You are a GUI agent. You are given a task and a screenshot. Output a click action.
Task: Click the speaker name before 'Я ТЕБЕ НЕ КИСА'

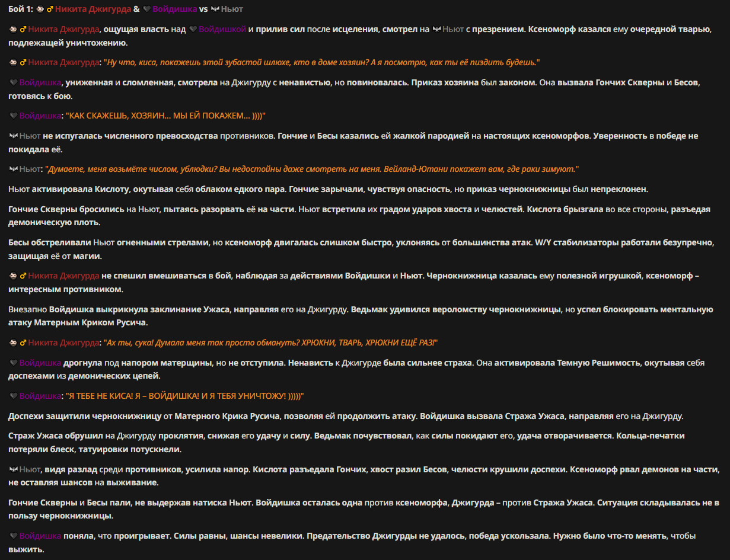click(40, 396)
